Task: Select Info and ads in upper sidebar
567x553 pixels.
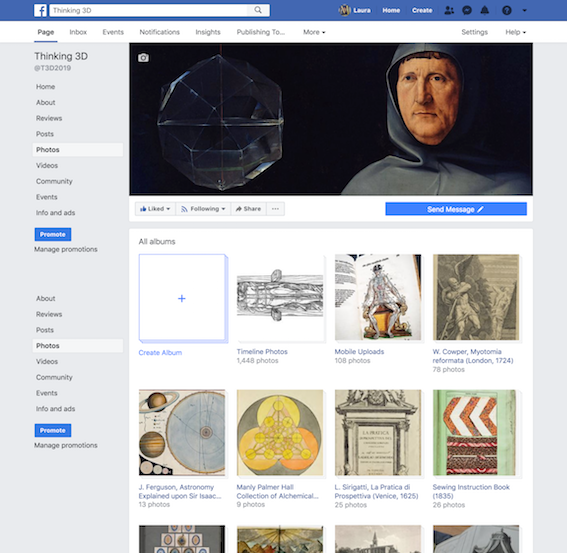Action: [x=55, y=213]
